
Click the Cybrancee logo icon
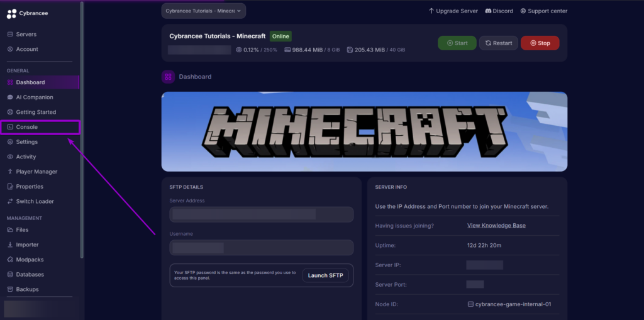coord(11,14)
